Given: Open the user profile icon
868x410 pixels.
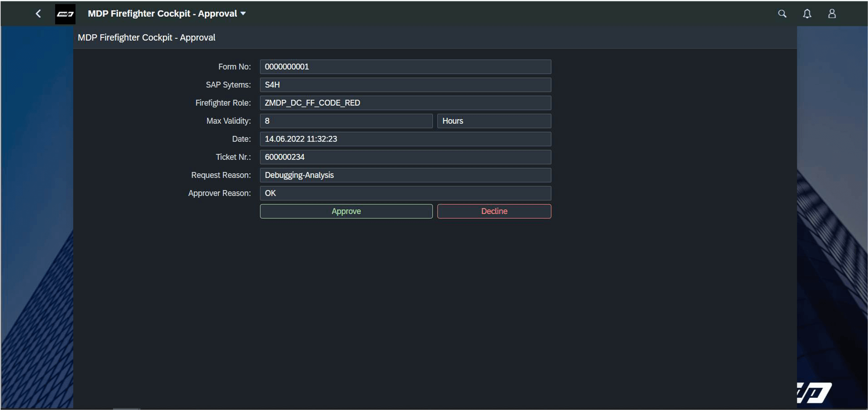Looking at the screenshot, I should click(x=832, y=13).
